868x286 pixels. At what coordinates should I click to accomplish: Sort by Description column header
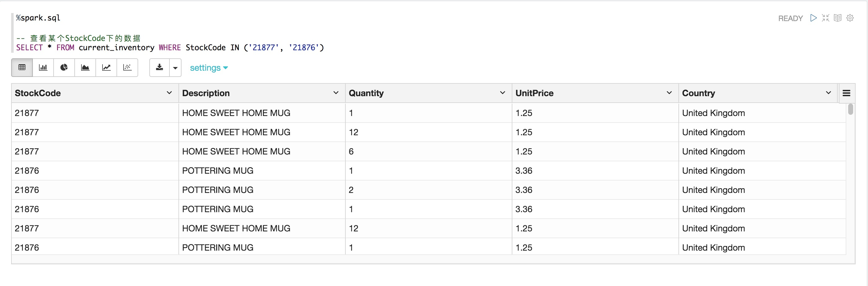tap(206, 93)
